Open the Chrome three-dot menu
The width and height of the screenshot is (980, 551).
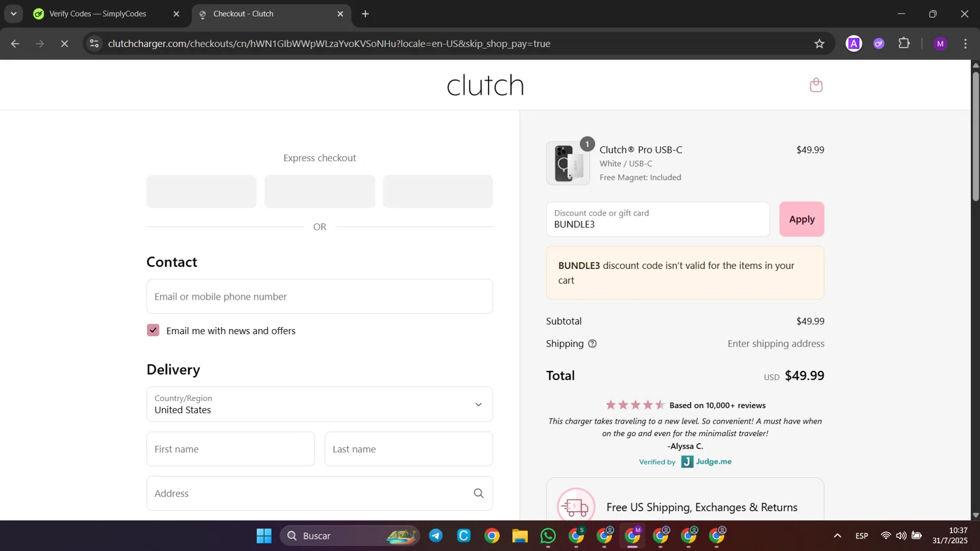(x=966, y=44)
